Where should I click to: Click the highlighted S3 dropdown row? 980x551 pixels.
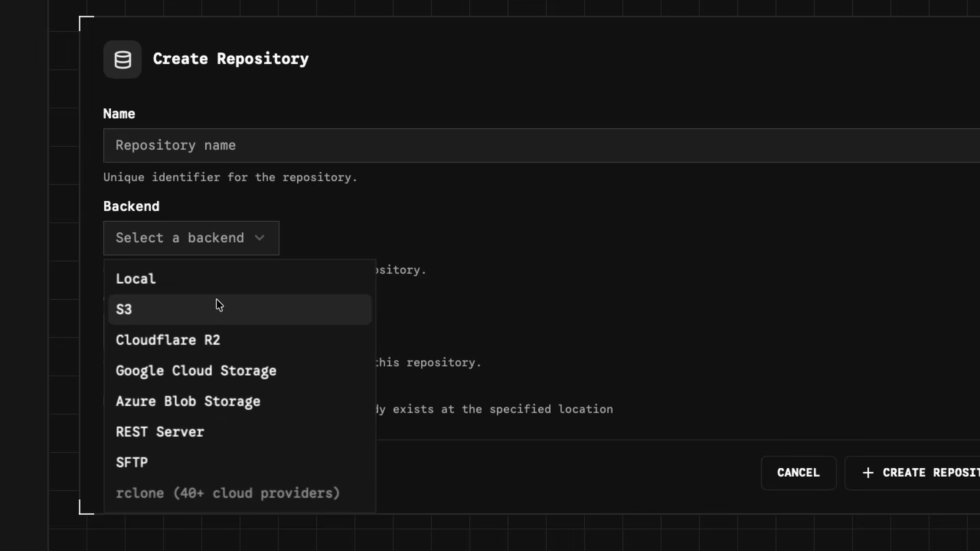click(x=240, y=309)
